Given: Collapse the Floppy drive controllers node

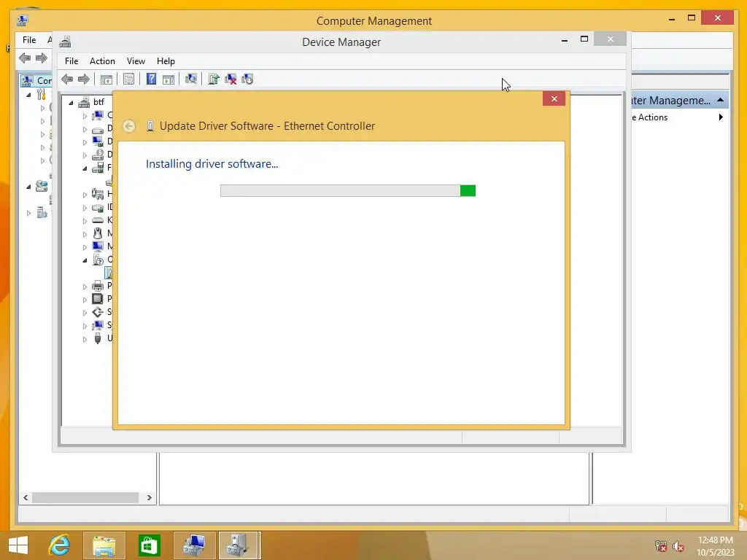Looking at the screenshot, I should (85, 168).
